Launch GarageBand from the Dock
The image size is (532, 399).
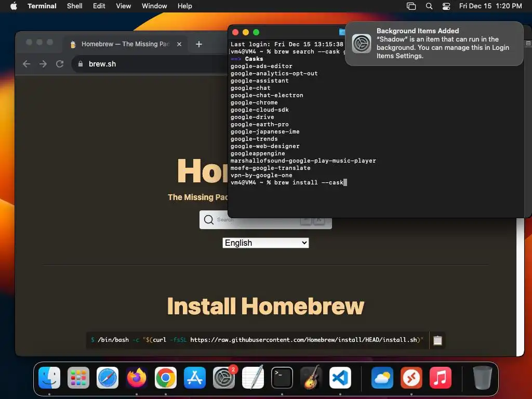(311, 378)
